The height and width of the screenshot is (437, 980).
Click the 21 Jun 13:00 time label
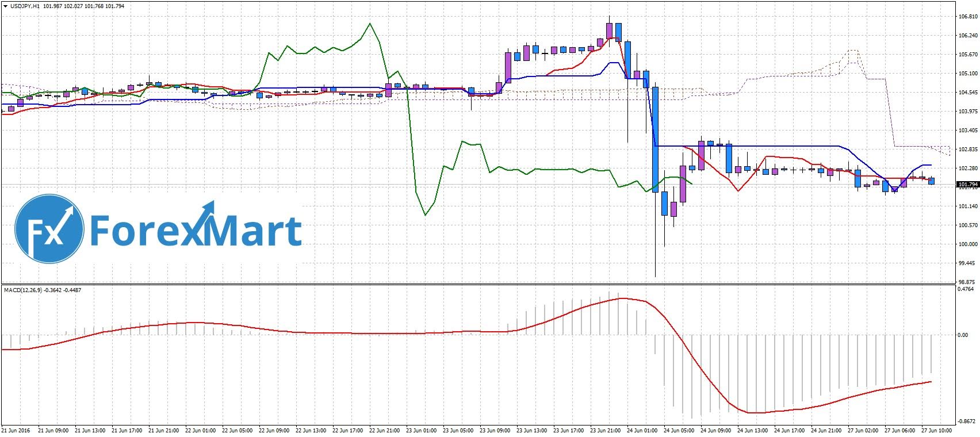90,430
